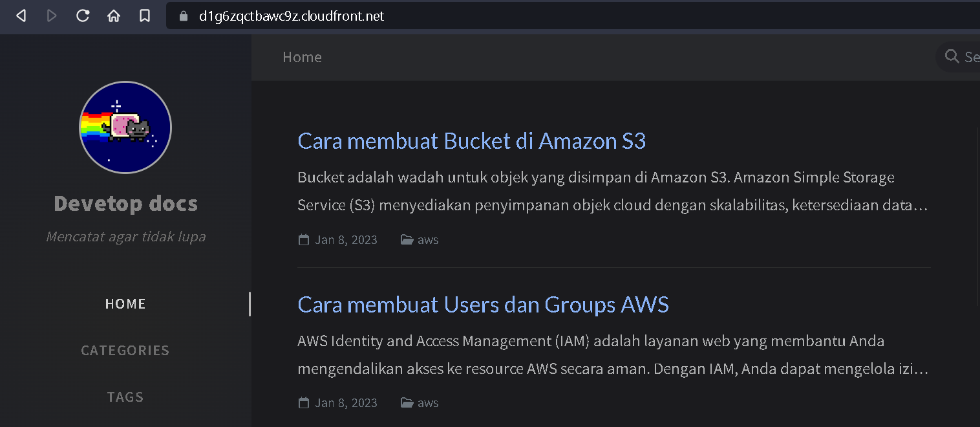Click the magnifier search icon
Image resolution: width=980 pixels, height=427 pixels.
(x=952, y=57)
